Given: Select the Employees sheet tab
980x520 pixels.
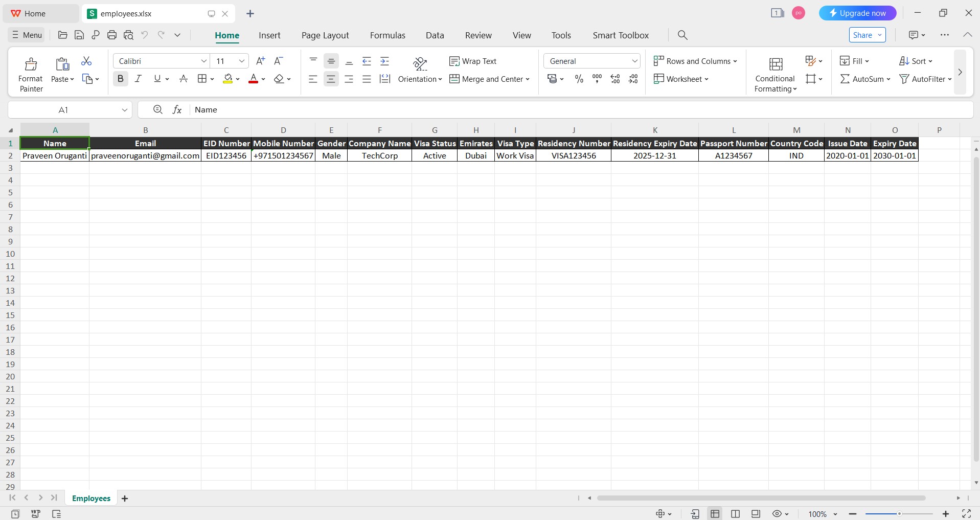Looking at the screenshot, I should click(91, 498).
